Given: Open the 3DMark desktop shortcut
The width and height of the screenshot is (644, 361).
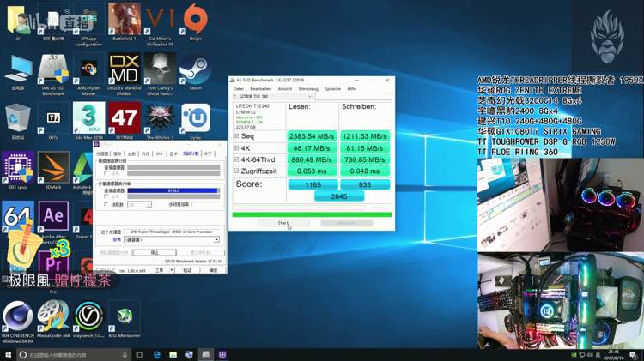Looking at the screenshot, I should coord(53,171).
